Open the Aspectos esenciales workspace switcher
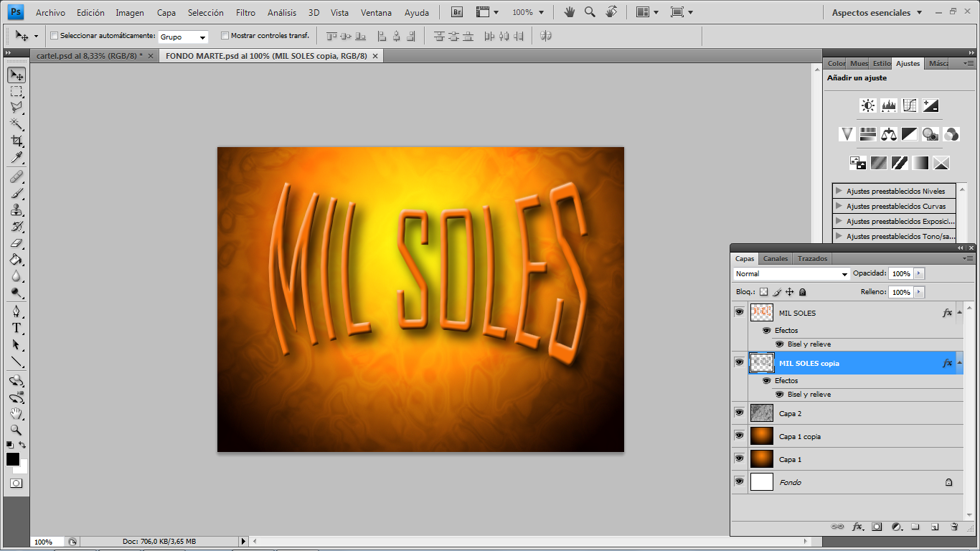 [877, 12]
